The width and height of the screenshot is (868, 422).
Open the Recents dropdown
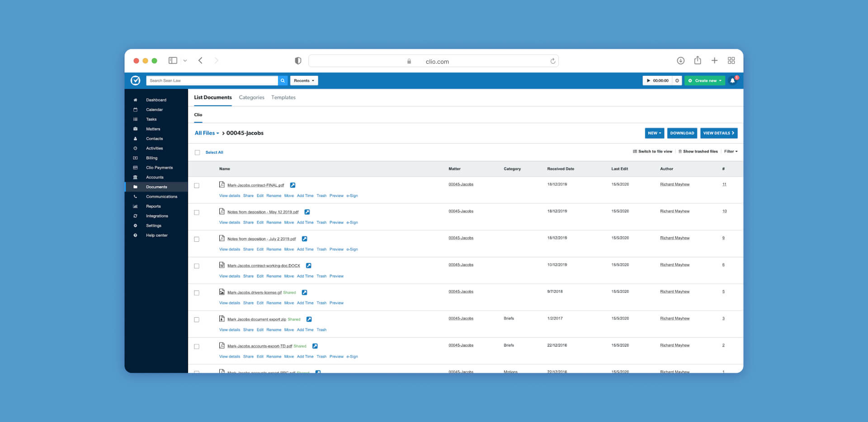[x=304, y=80]
